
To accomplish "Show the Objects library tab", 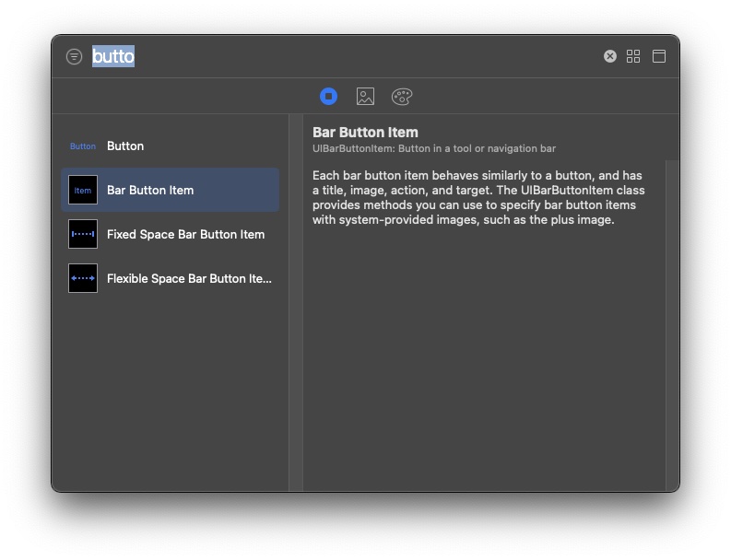I will point(329,97).
